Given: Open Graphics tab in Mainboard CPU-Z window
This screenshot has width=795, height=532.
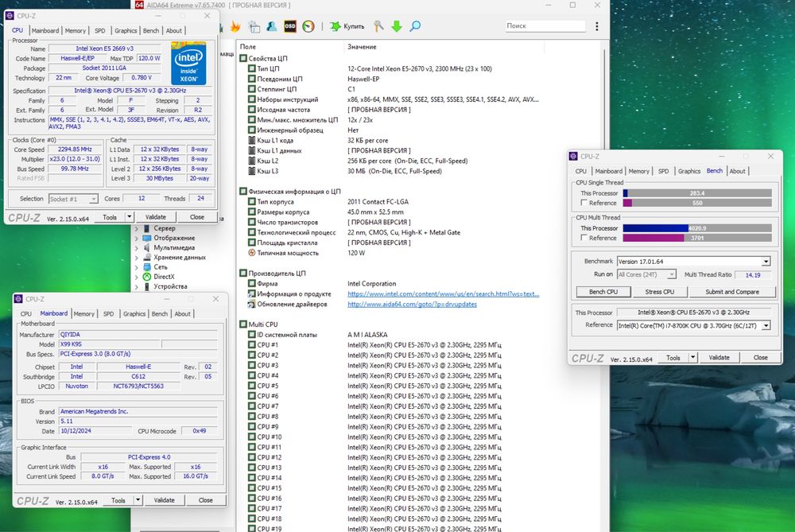Looking at the screenshot, I should (134, 314).
